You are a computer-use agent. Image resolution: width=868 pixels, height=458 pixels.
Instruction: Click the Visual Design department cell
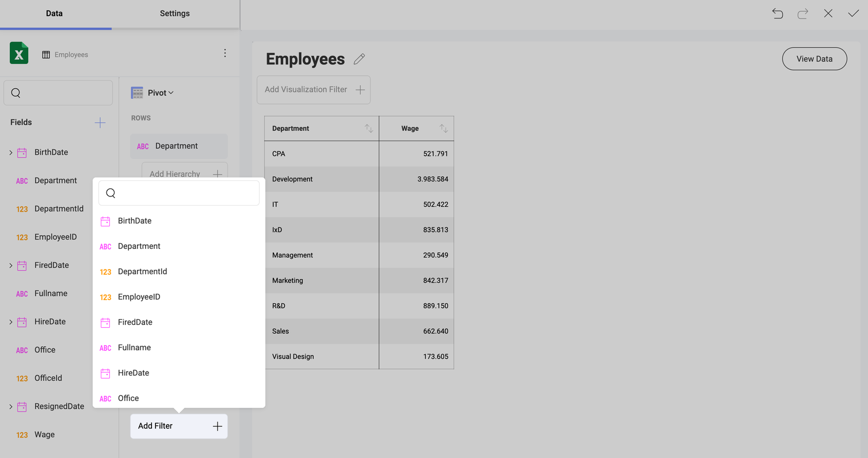pos(322,357)
